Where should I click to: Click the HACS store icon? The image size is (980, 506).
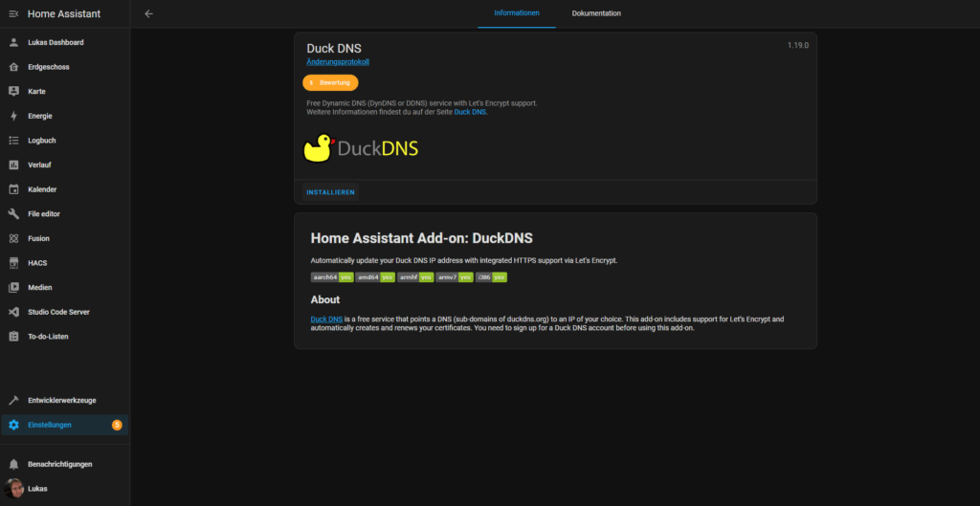13,263
